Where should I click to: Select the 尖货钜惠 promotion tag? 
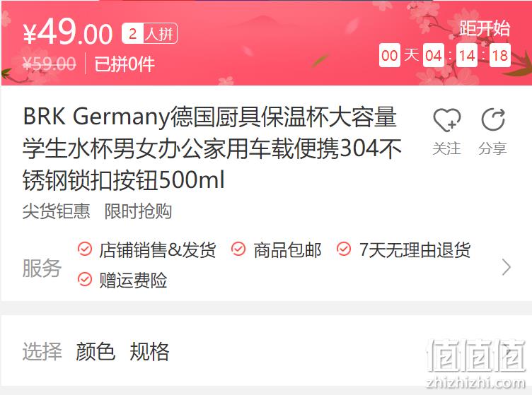click(x=57, y=211)
